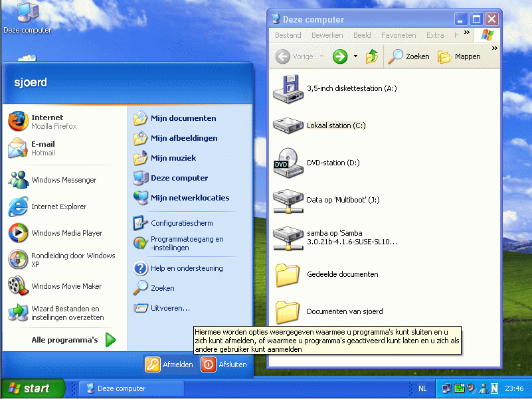Viewport: 532px width, 399px height.
Task: Click the Windows flag logo in Explorer
Action: pos(488,35)
